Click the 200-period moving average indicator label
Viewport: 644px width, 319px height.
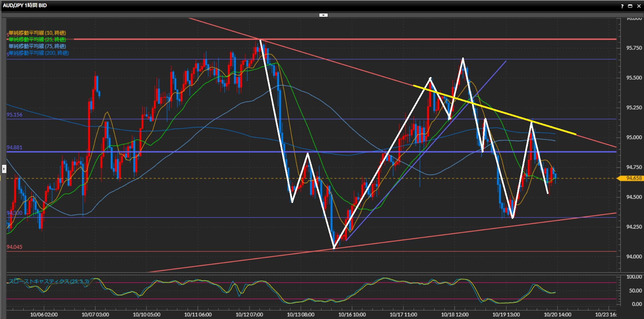coord(39,53)
